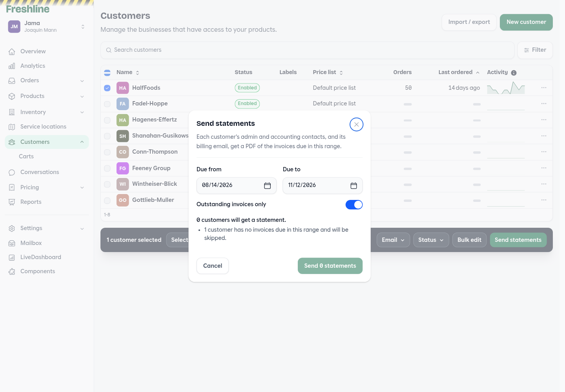
Task: Expand the Pricing submenu chevron
Action: point(82,187)
